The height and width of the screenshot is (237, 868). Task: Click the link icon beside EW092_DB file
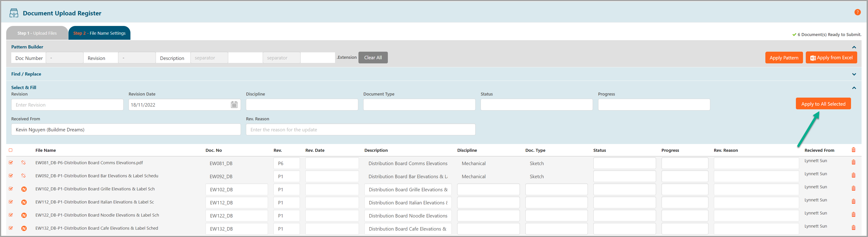24,176
